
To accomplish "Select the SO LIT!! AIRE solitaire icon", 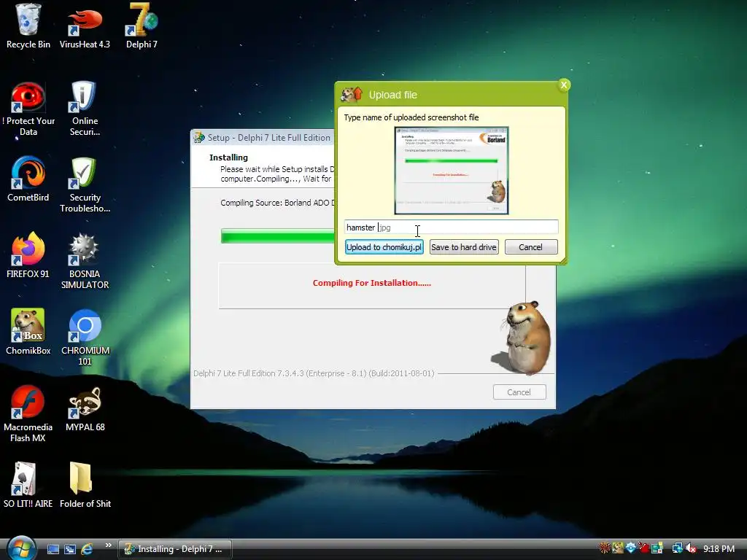I will [28, 485].
